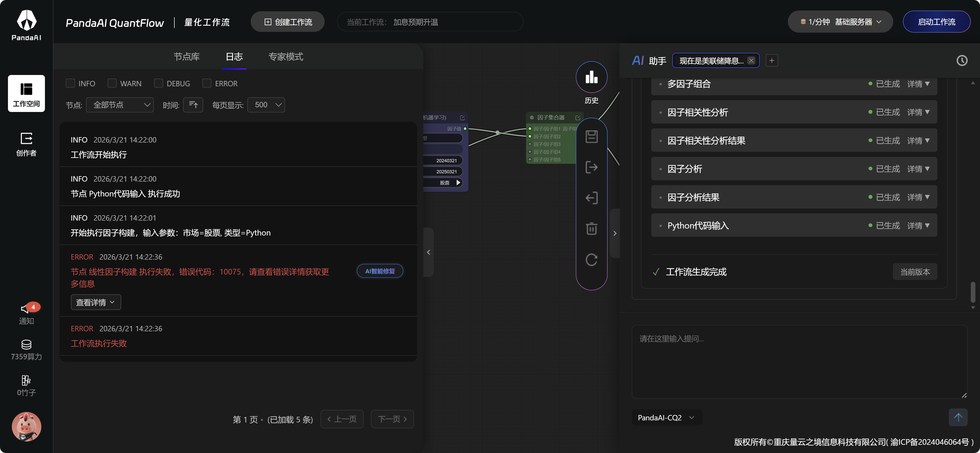Open the 创作者 creator sidebar icon
This screenshot has height=453, width=980.
26,145
